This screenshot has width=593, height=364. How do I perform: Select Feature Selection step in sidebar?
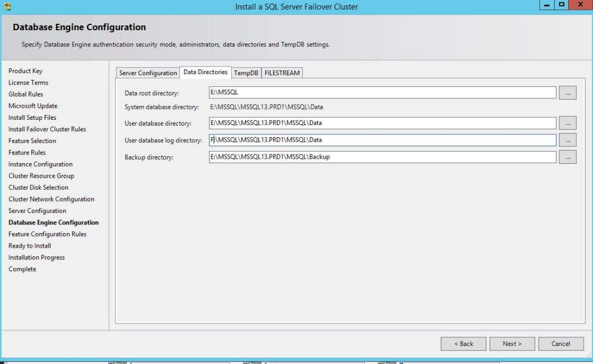[x=32, y=141]
